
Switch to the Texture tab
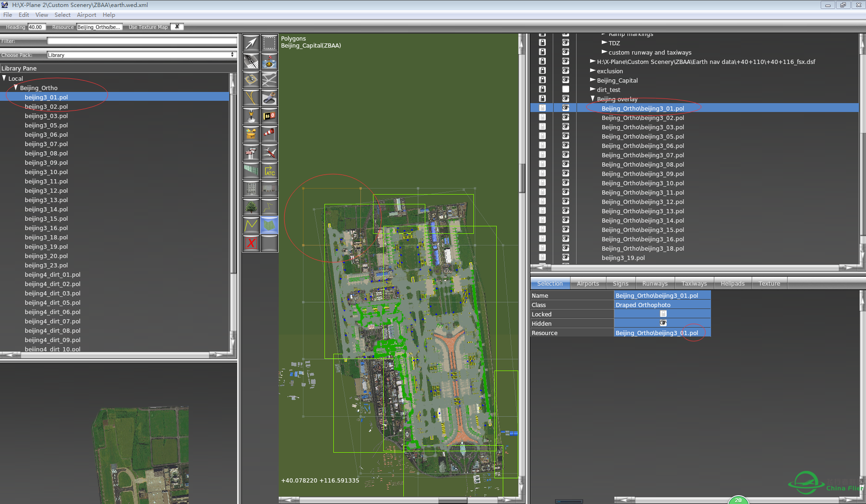tap(769, 283)
